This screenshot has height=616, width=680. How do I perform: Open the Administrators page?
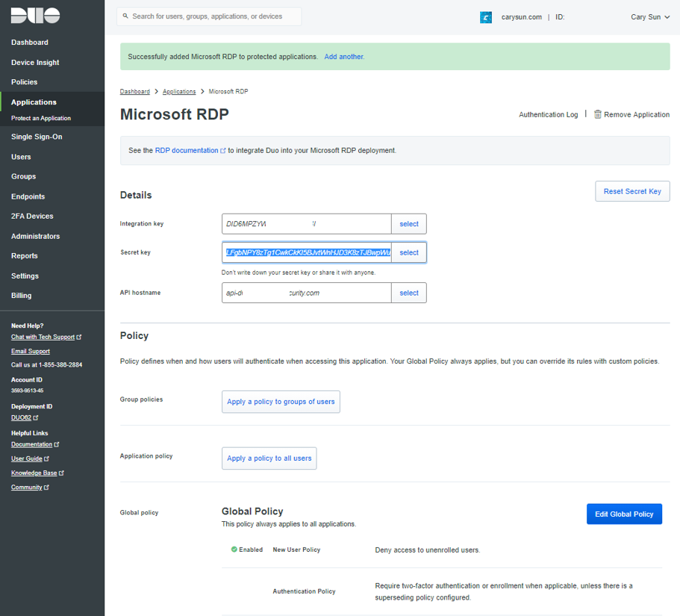point(36,236)
